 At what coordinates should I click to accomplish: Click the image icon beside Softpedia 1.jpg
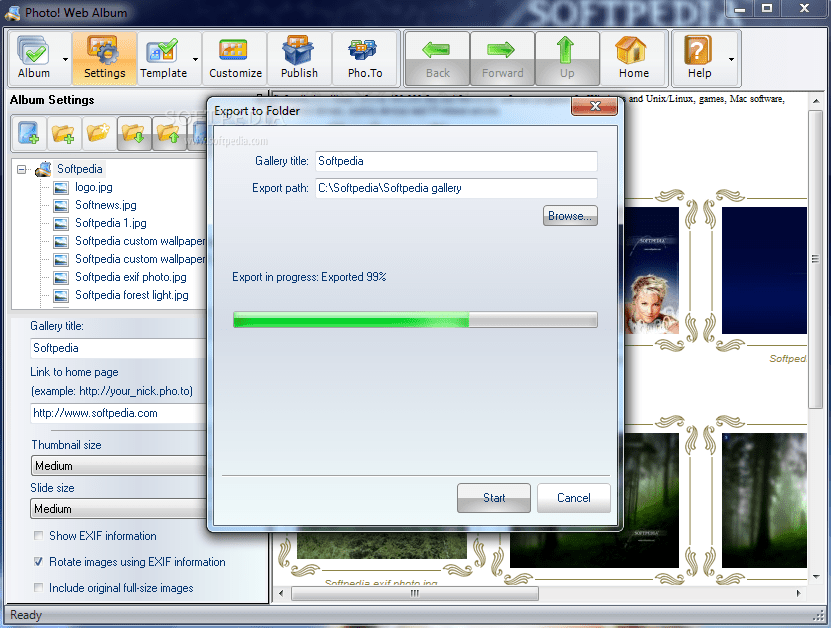click(x=61, y=224)
